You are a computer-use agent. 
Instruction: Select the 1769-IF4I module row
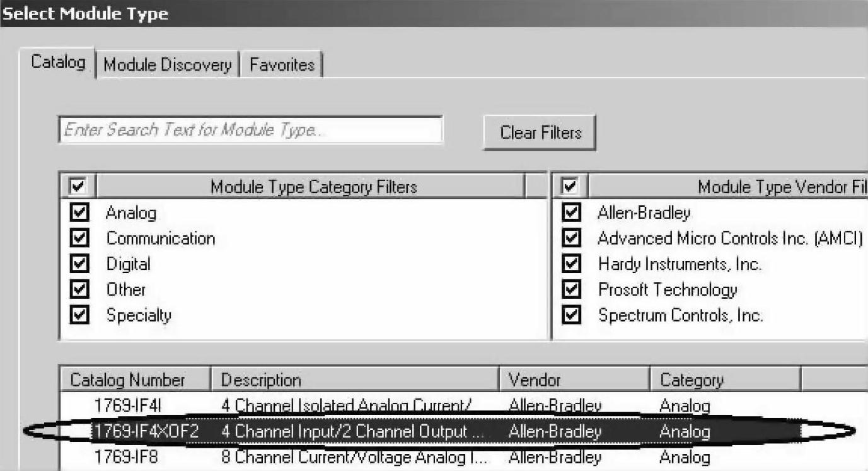[x=431, y=406]
